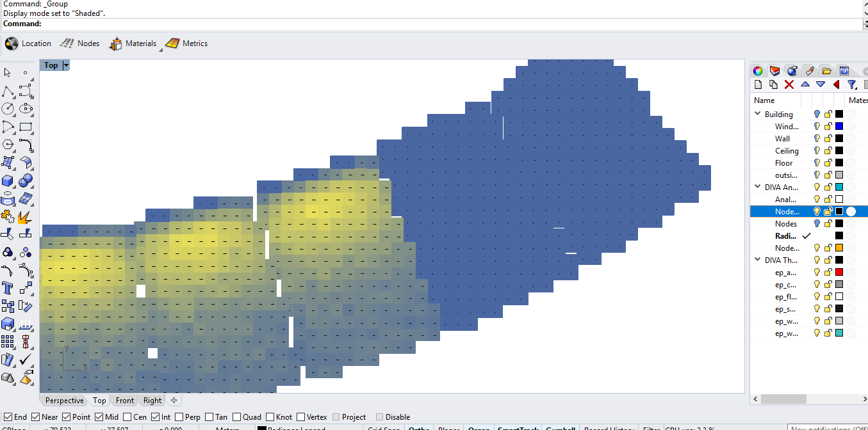Select the Explode tool
The width and height of the screenshot is (868, 430).
tap(26, 216)
